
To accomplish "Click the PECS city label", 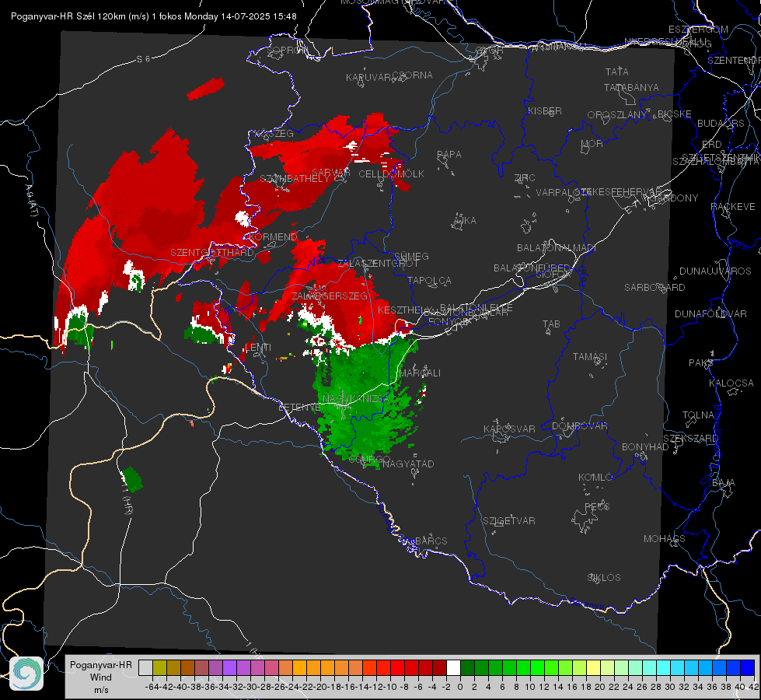I will point(597,506).
